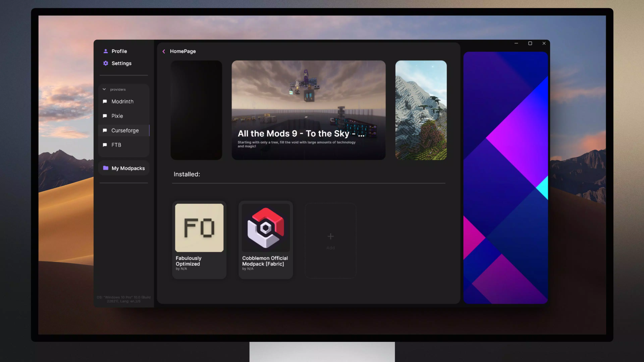The width and height of the screenshot is (644, 362).
Task: Collapse the providers section chevron
Action: click(x=104, y=89)
